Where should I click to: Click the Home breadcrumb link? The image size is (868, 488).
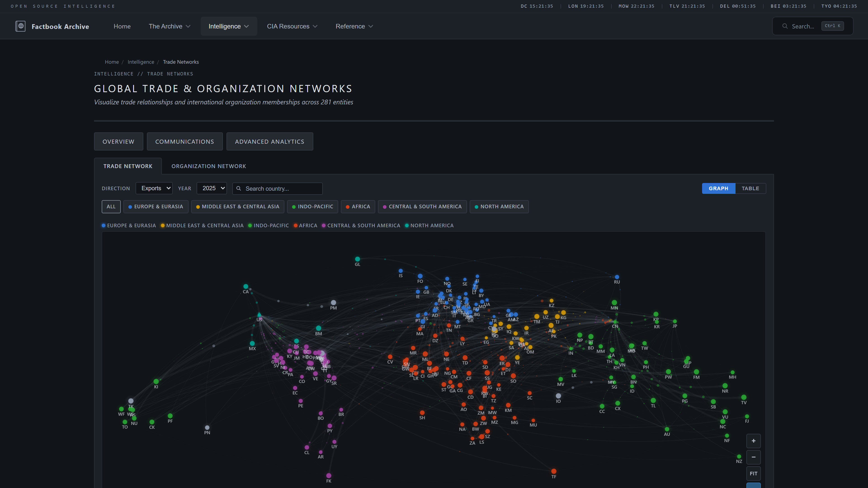(x=111, y=62)
